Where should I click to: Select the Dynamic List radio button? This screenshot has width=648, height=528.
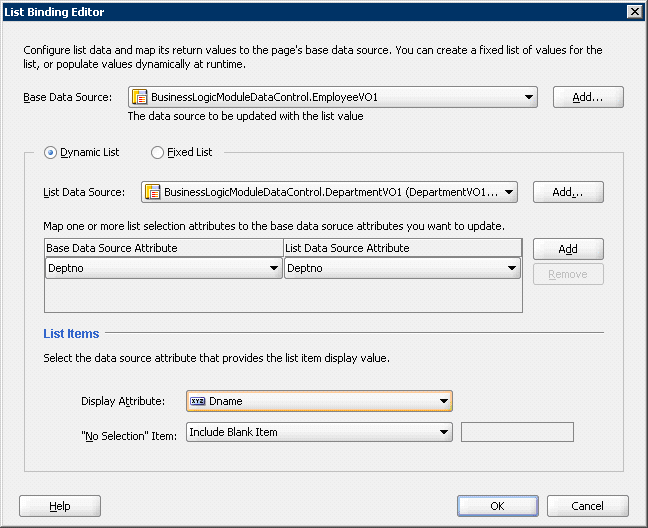click(x=50, y=152)
